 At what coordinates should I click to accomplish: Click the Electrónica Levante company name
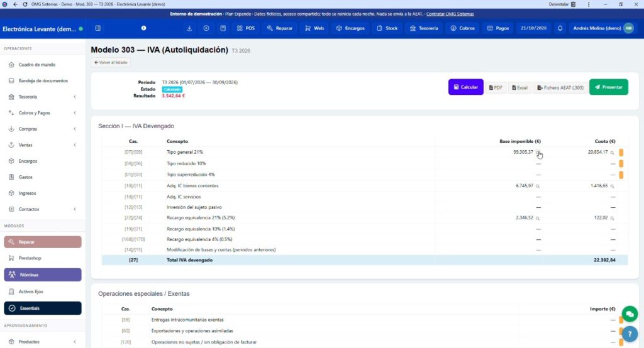coord(40,29)
